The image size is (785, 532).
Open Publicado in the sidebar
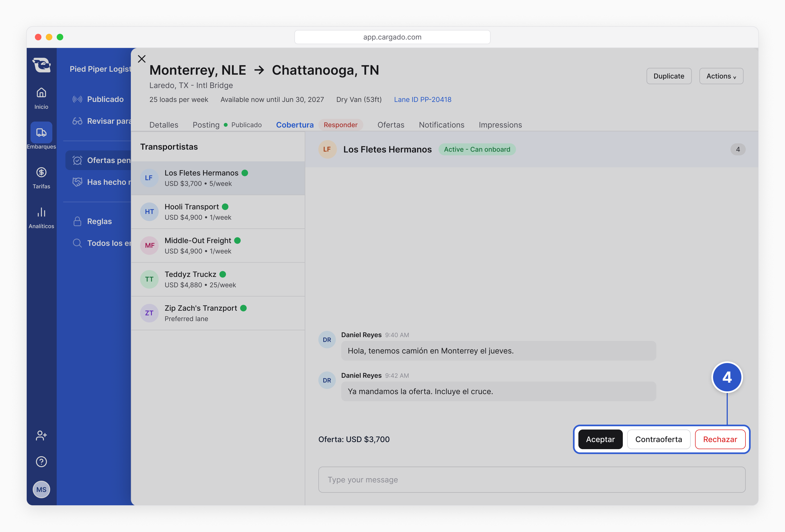[x=98, y=99]
